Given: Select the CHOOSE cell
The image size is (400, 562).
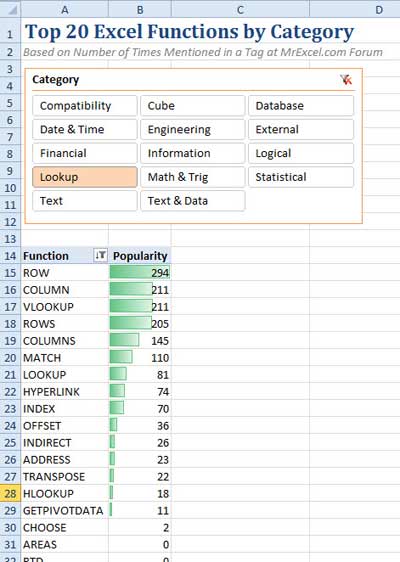Looking at the screenshot, I should [65, 528].
